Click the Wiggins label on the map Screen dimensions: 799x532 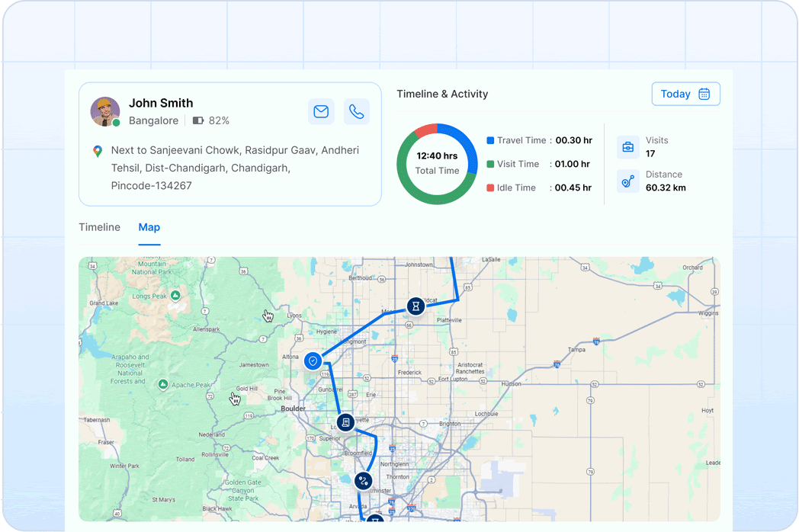click(x=708, y=313)
